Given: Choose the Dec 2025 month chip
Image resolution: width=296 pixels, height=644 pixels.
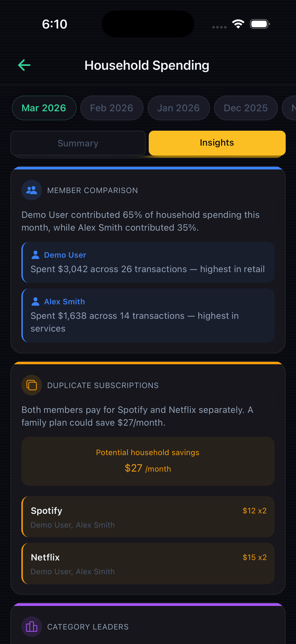Looking at the screenshot, I should [246, 108].
